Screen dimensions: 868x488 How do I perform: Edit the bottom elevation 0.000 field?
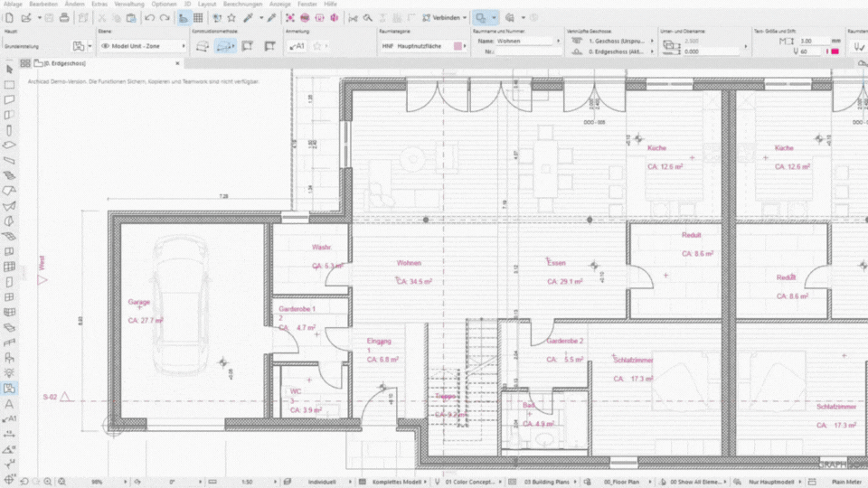(x=712, y=52)
